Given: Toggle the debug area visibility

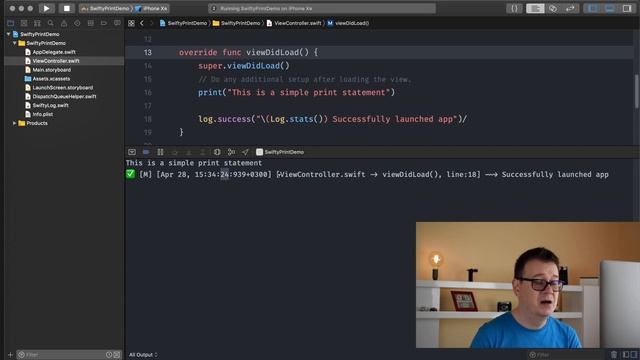Looking at the screenshot, I should [610, 9].
